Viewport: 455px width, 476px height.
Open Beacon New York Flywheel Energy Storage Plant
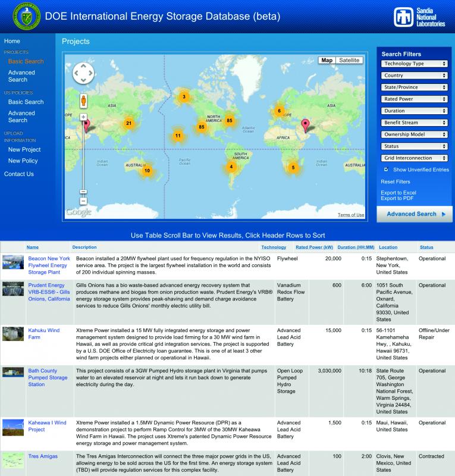point(49,265)
